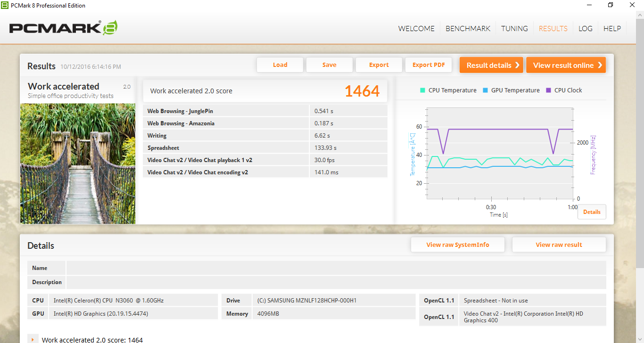Select Web Browsing - JunglePin row
The image size is (644, 343).
point(265,111)
